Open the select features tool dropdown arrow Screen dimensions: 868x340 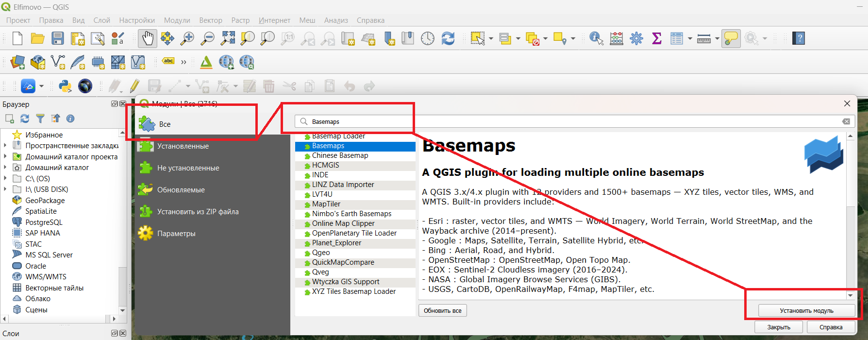tap(491, 38)
